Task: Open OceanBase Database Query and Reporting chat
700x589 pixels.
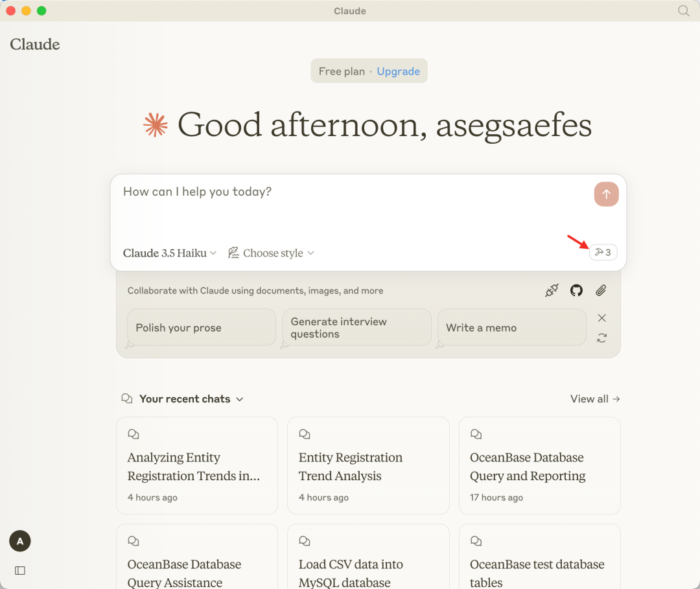Action: click(539, 466)
